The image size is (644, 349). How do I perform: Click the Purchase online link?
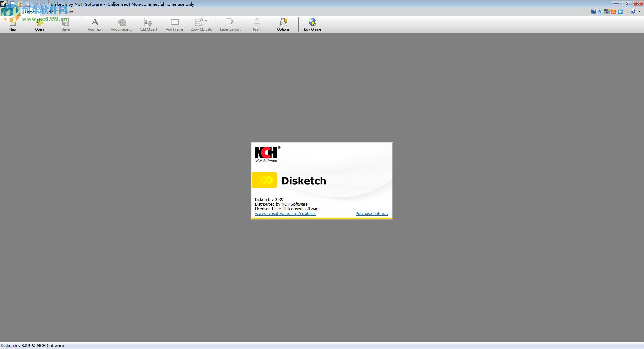pyautogui.click(x=372, y=213)
